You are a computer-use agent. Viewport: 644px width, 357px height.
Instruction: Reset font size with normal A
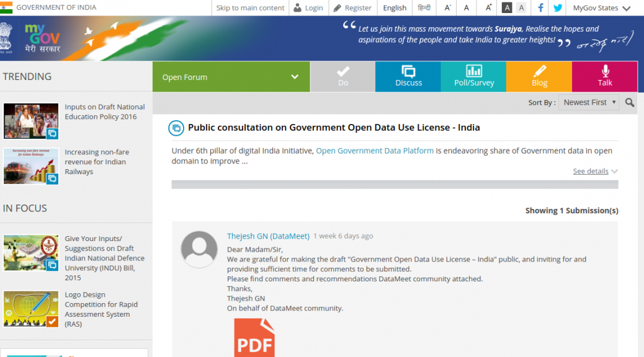click(466, 8)
